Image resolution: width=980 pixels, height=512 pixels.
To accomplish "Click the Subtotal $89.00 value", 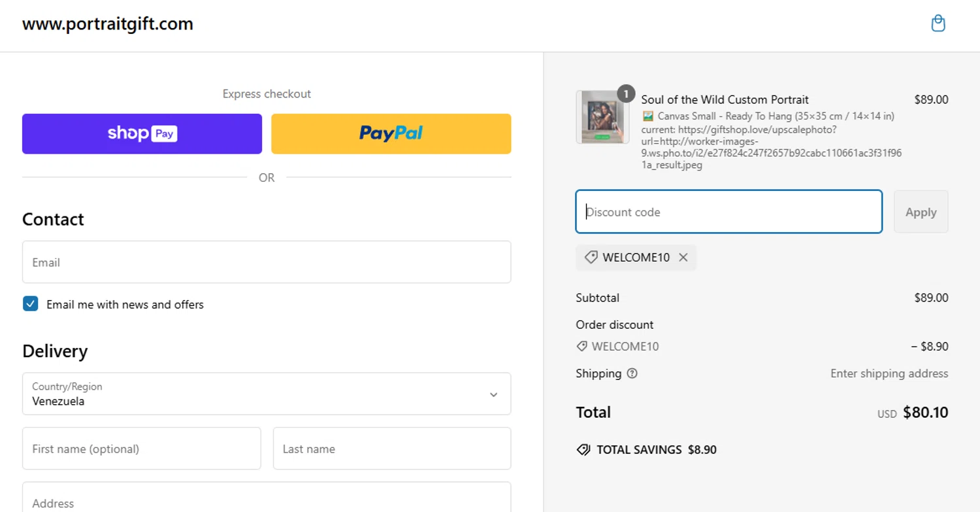I will click(931, 298).
